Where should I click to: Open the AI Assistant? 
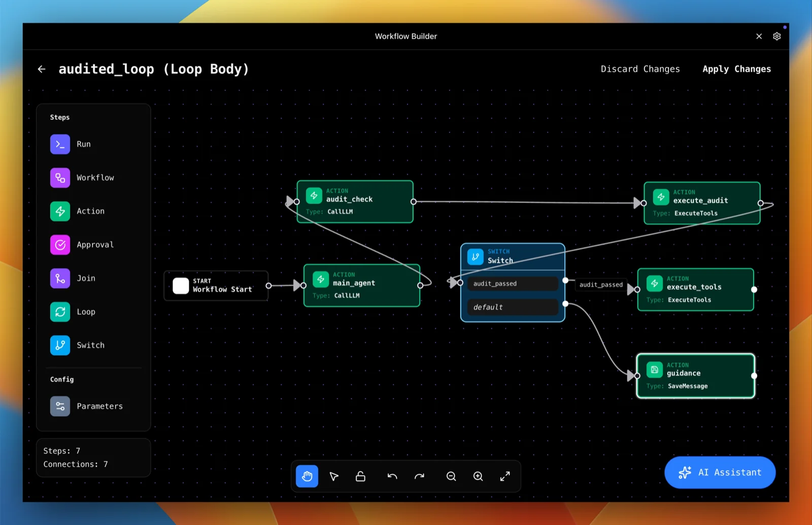[720, 472]
